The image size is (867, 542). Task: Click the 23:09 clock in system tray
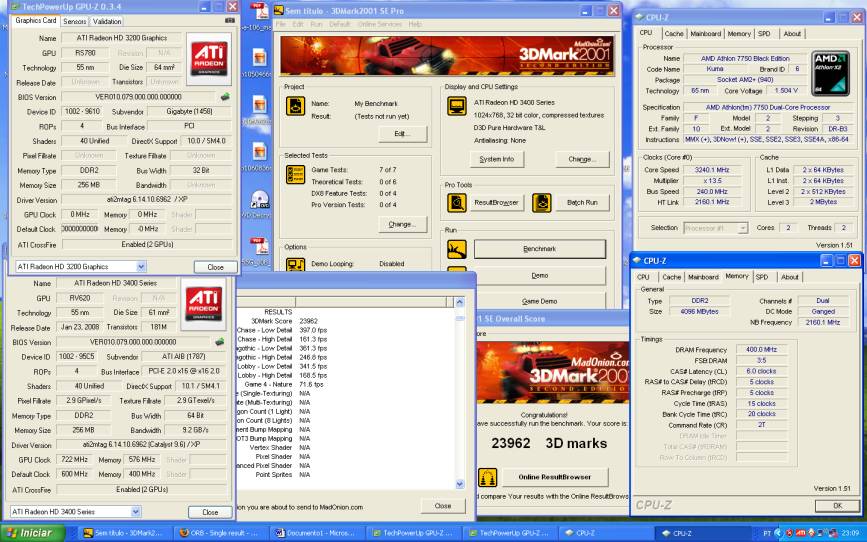coord(850,533)
